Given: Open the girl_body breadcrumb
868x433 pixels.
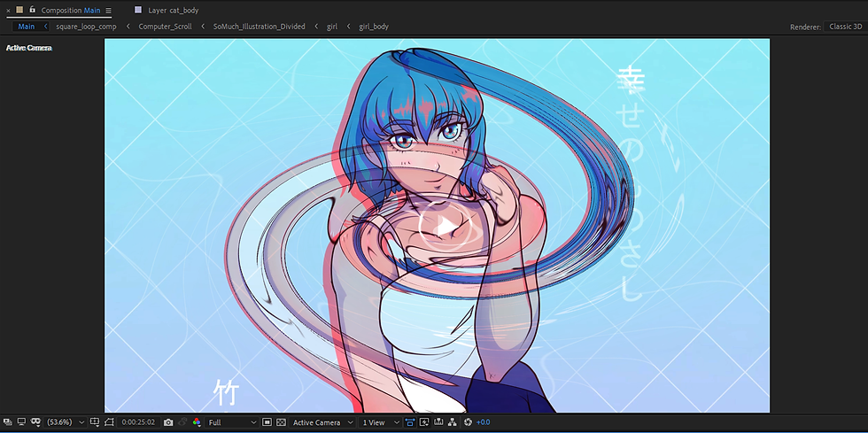Looking at the screenshot, I should coord(374,26).
